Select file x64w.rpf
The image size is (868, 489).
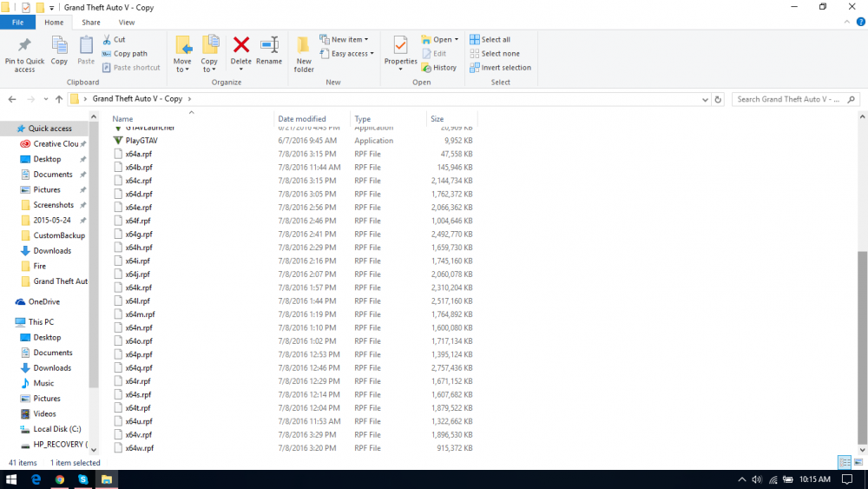coord(140,448)
